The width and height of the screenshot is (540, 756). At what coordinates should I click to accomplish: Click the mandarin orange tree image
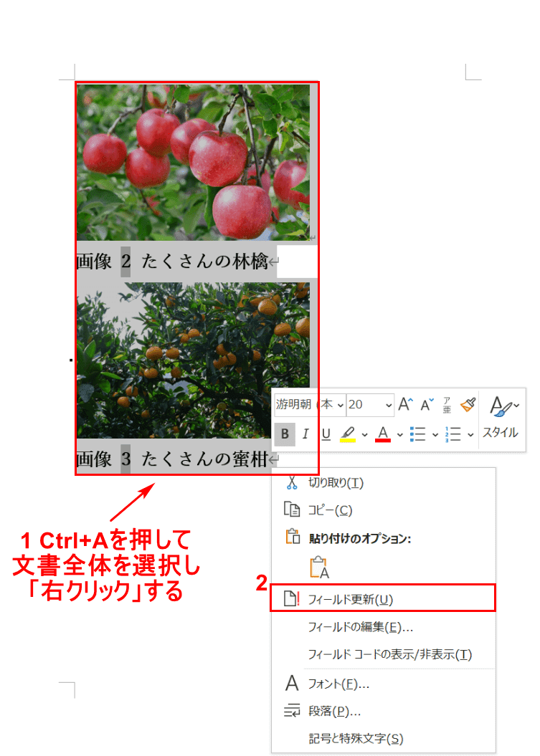click(194, 360)
